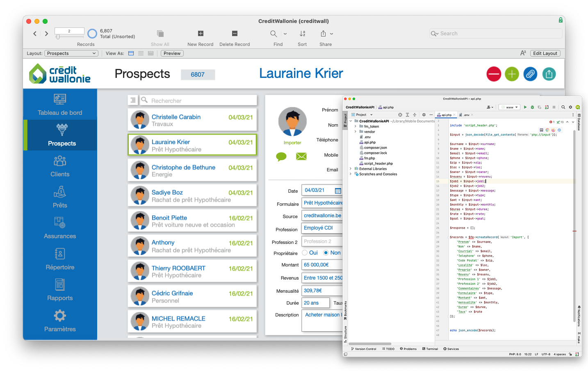Click the Importer link under avatar
Image resolution: width=588 pixels, height=371 pixels.
tap(292, 143)
